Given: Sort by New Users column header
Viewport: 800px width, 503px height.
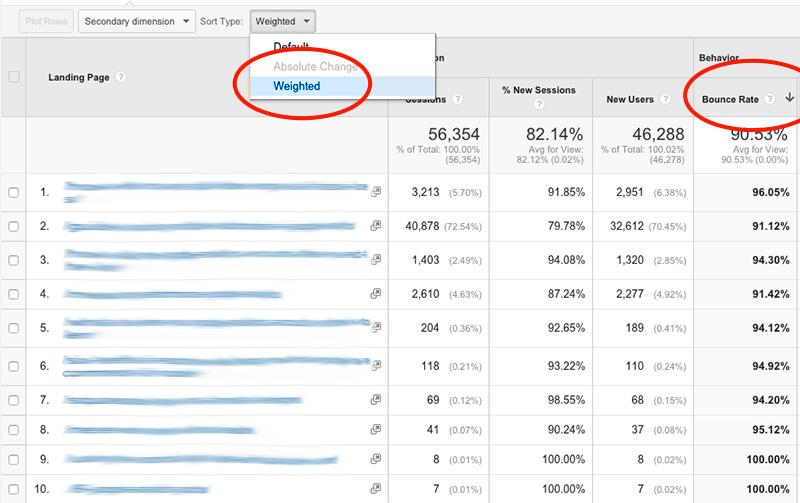Looking at the screenshot, I should (630, 99).
